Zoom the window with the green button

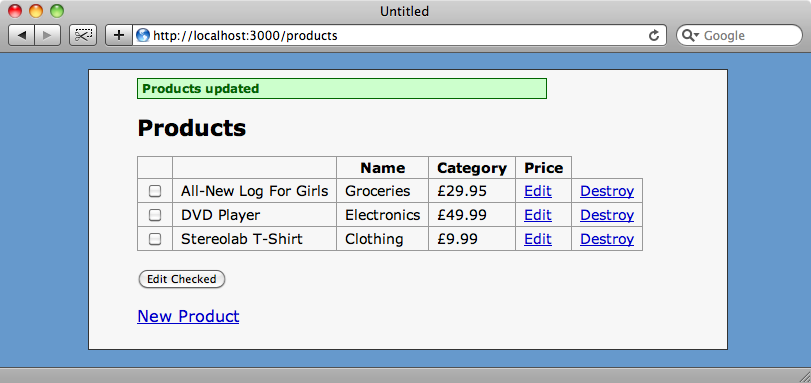point(56,11)
